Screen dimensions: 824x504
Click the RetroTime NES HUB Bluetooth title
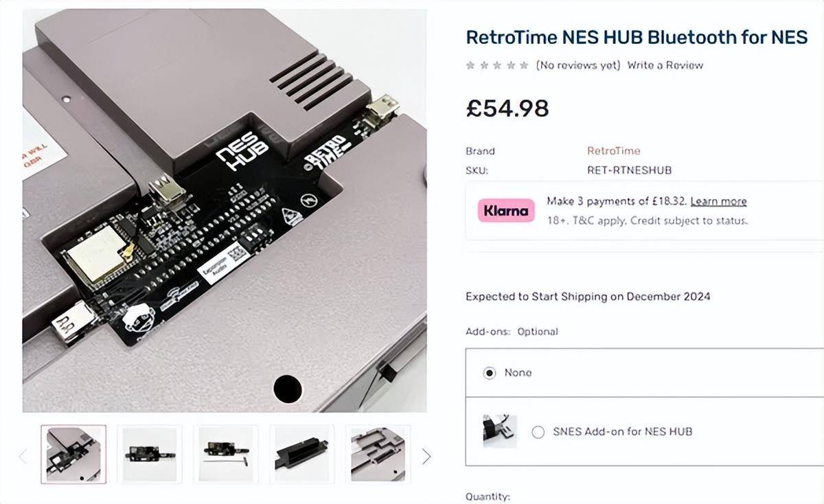tap(637, 37)
